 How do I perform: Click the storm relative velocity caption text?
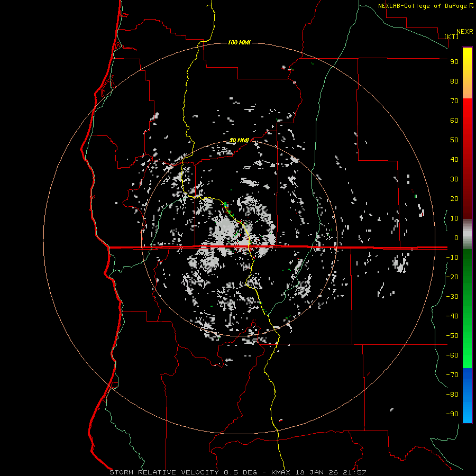[x=237, y=472]
